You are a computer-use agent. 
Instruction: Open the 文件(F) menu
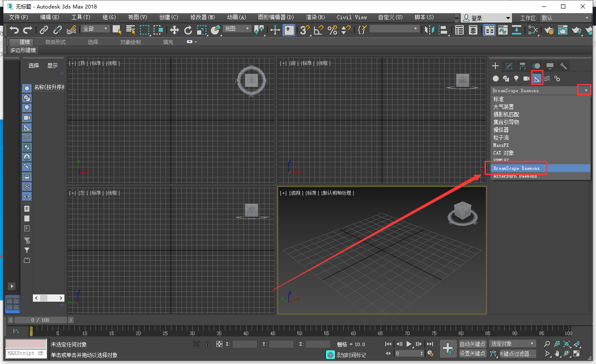[x=18, y=17]
